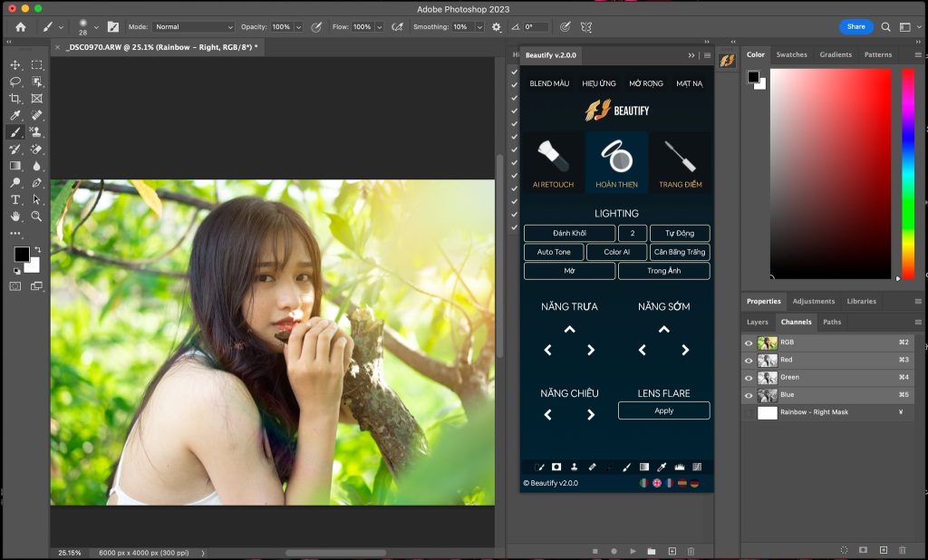Image resolution: width=928 pixels, height=560 pixels.
Task: Hide the Red channel visibility
Action: click(x=748, y=360)
